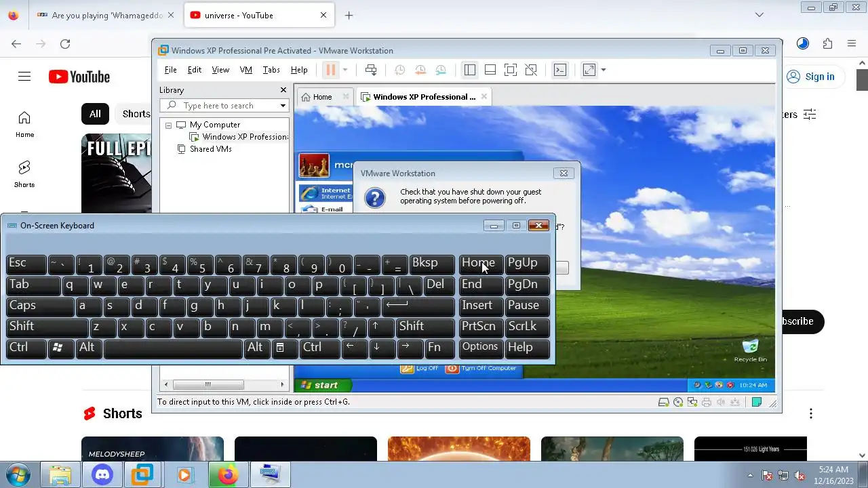Open the File menu in VMware Workstation
The image size is (868, 488).
171,70
